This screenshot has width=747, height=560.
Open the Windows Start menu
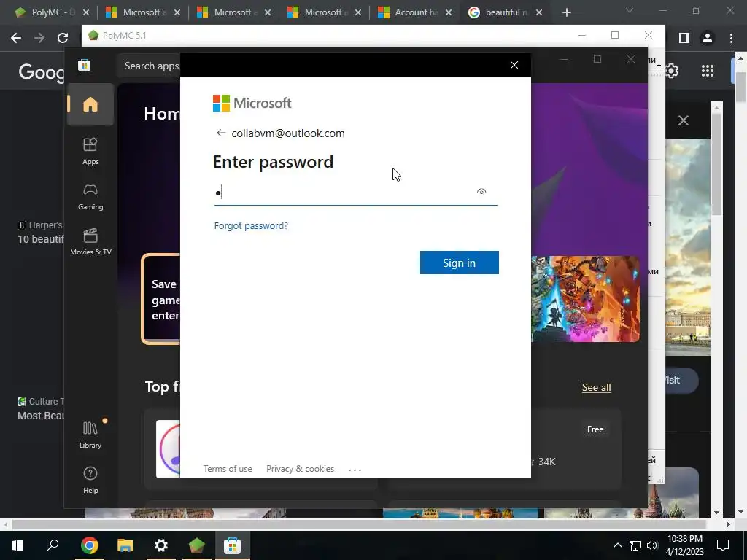pyautogui.click(x=18, y=545)
